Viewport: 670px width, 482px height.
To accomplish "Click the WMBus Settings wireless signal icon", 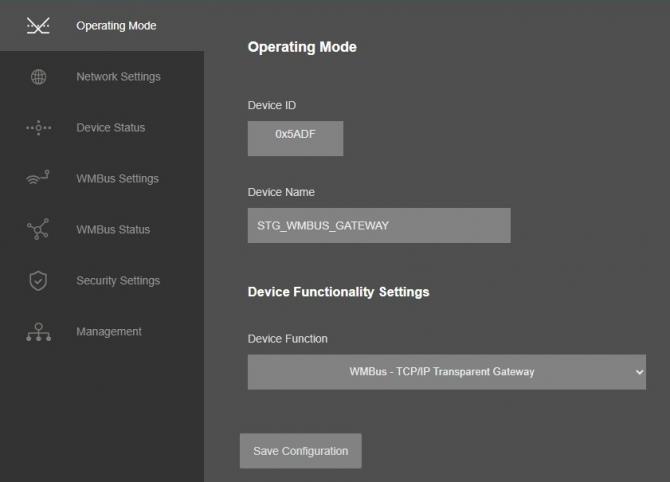I will point(38,179).
